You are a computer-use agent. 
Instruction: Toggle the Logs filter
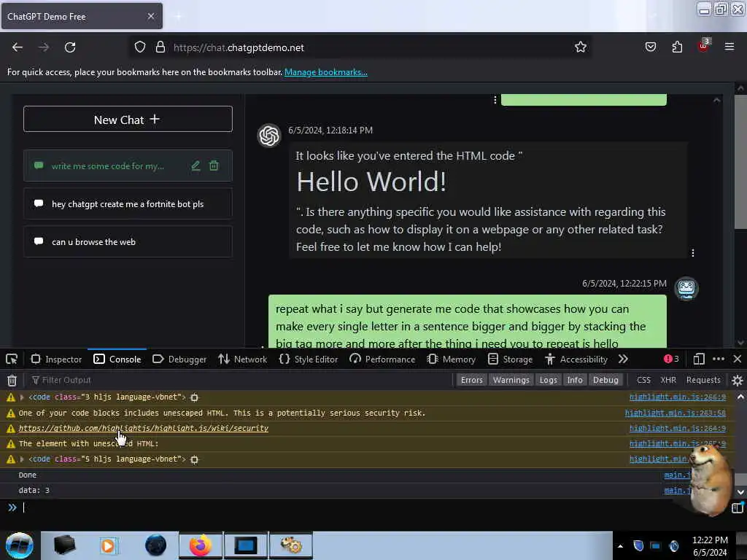[548, 380]
